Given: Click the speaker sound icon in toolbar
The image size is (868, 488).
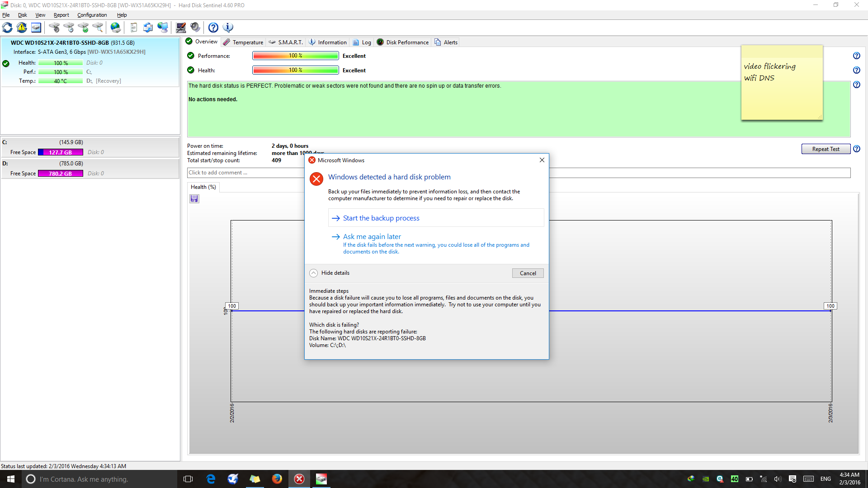Looking at the screenshot, I should (x=195, y=28).
